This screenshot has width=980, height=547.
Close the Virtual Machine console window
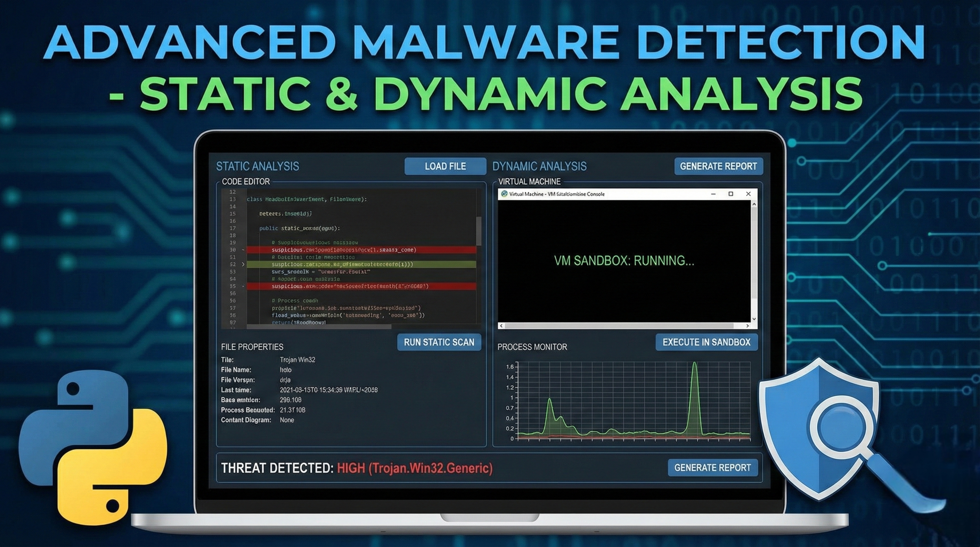pos(748,194)
